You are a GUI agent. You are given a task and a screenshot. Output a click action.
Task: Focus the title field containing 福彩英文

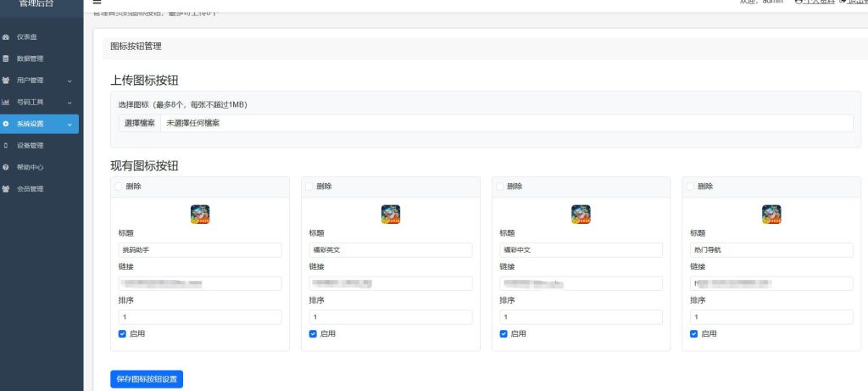click(x=391, y=250)
